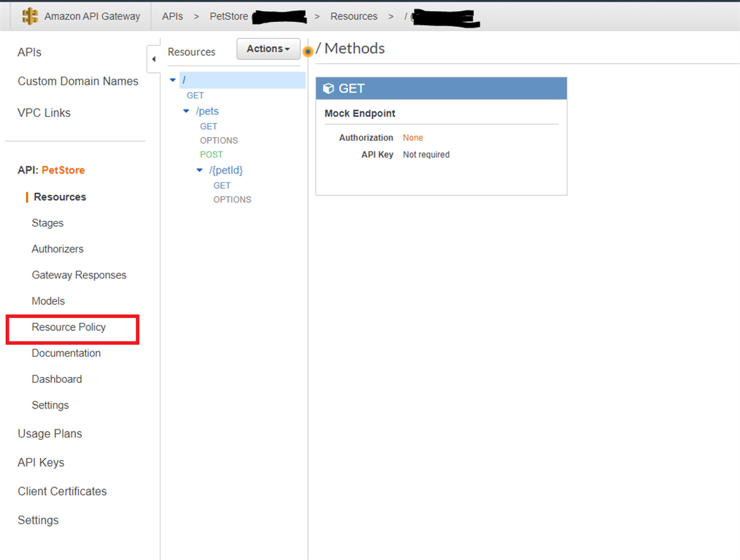Select the root / resource
Viewport: 740px width, 560px height.
[x=242, y=80]
